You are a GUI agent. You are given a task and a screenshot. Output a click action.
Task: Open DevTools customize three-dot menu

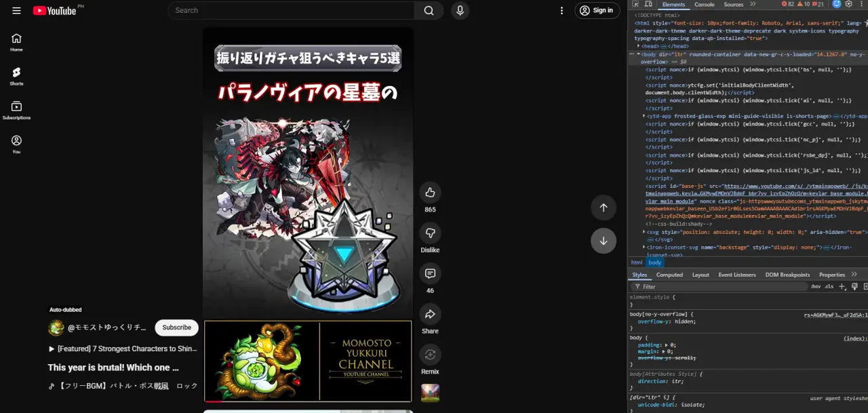860,4
